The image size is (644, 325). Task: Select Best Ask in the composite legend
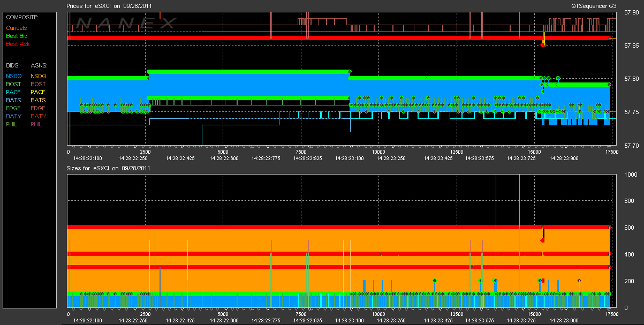tap(18, 44)
